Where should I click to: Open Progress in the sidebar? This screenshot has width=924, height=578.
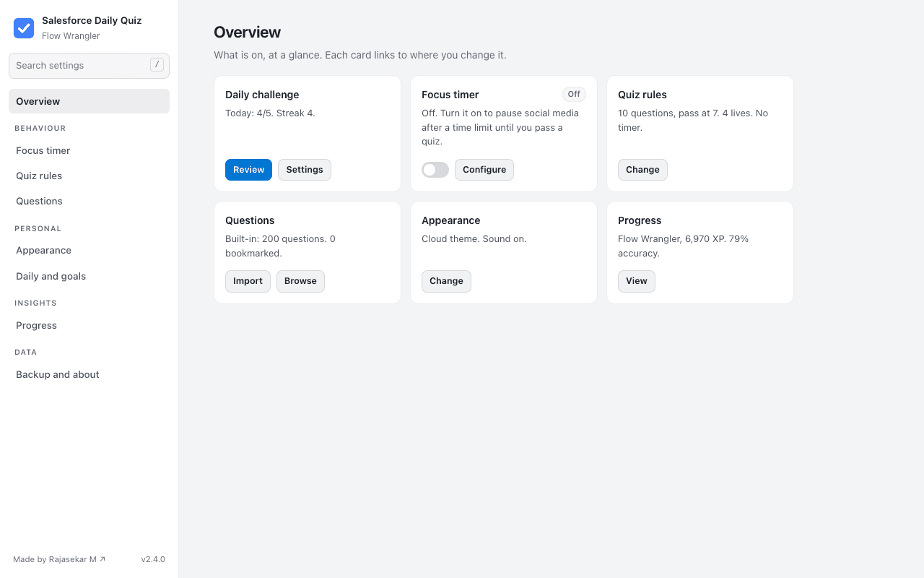(x=89, y=325)
